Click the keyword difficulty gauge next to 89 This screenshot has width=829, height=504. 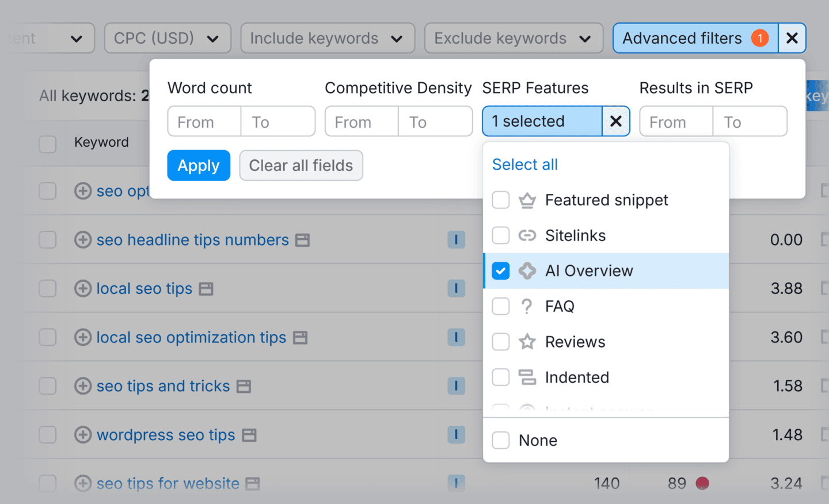coord(703,483)
